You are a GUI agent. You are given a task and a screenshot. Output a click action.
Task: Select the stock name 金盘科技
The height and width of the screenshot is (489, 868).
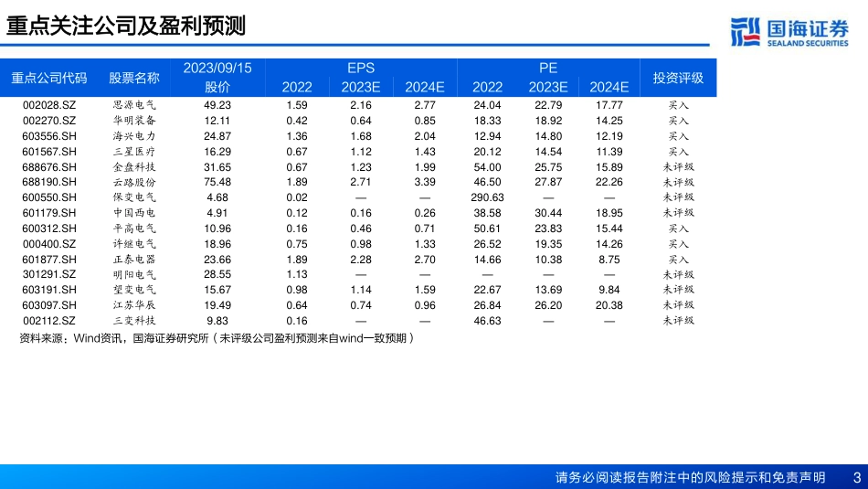[x=134, y=167]
